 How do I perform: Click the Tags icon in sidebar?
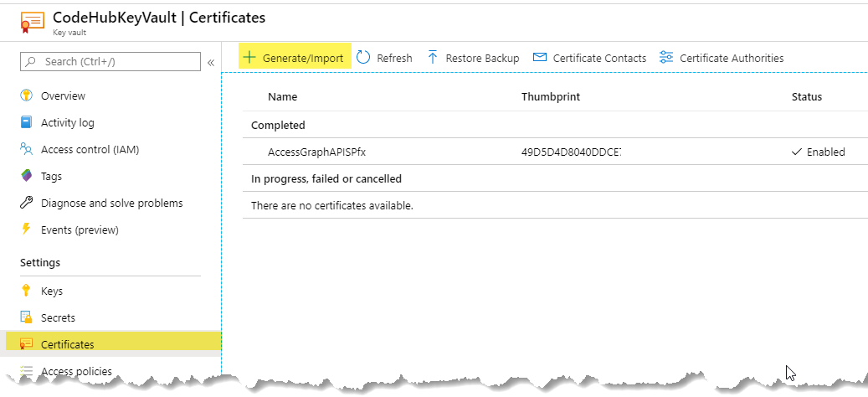(26, 176)
